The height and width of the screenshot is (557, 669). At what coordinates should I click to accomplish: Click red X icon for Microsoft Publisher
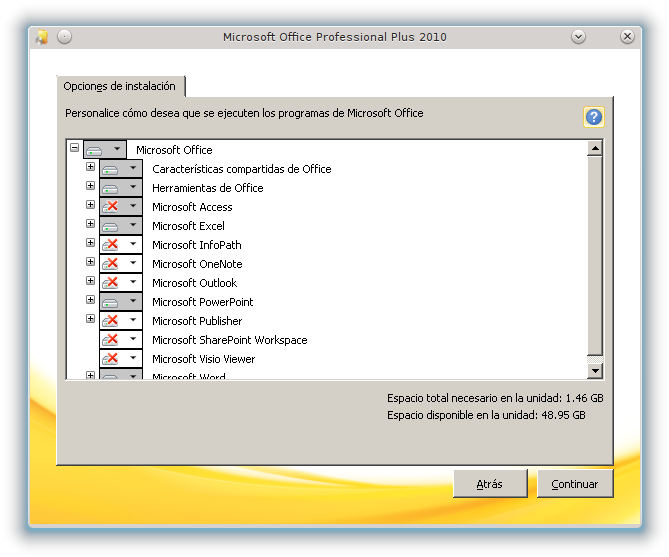point(111,321)
